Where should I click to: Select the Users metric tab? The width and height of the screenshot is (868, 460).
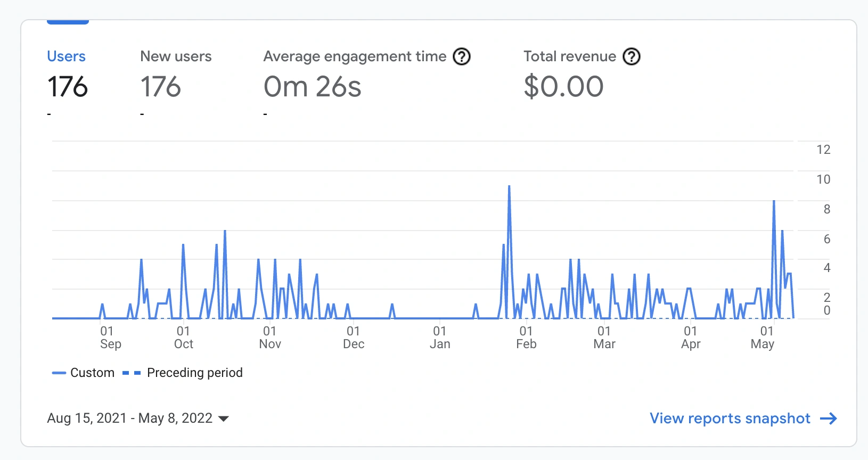click(x=66, y=56)
